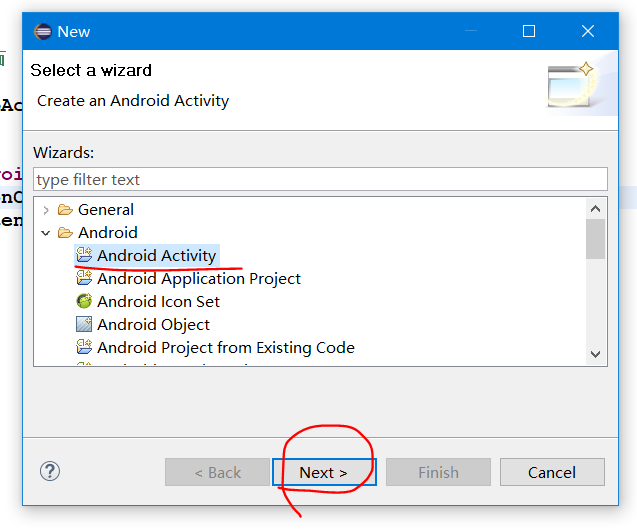Select the Android Activity tree item text
The height and width of the screenshot is (532, 637).
[x=157, y=255]
